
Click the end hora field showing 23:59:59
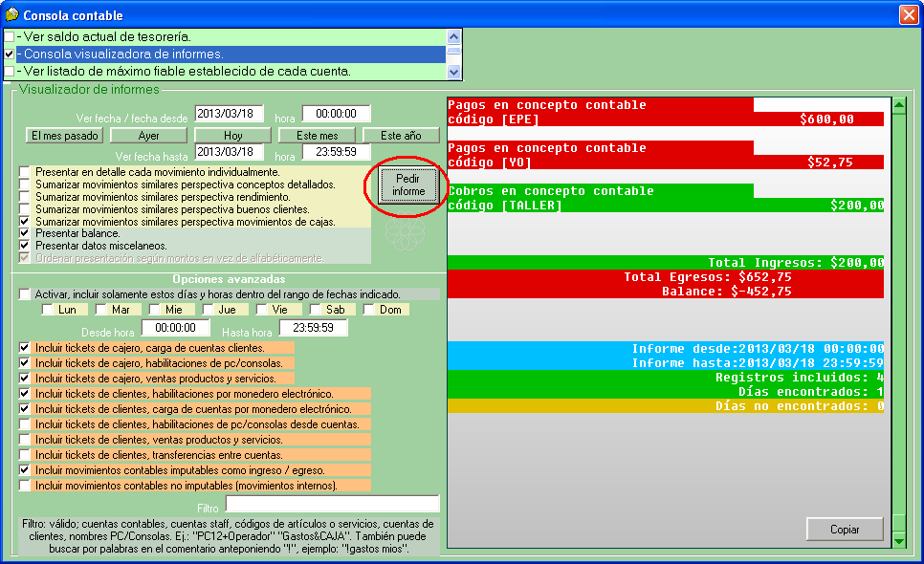click(x=336, y=152)
